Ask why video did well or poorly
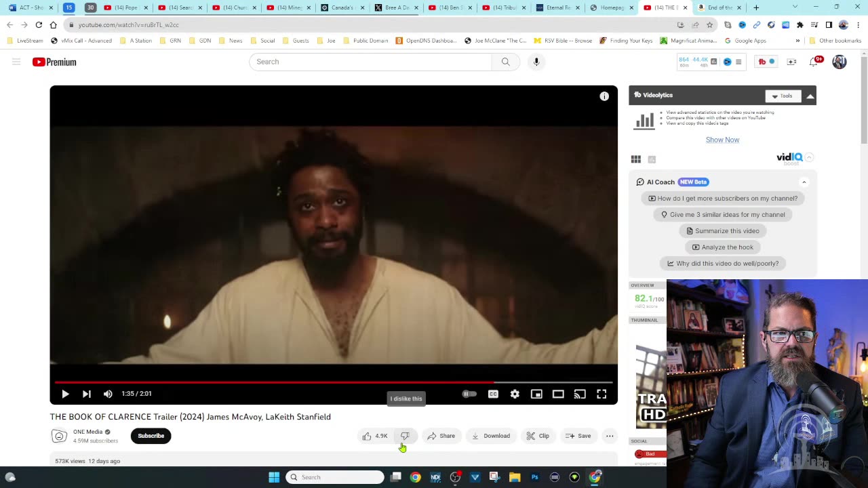The image size is (868, 488). [723, 264]
